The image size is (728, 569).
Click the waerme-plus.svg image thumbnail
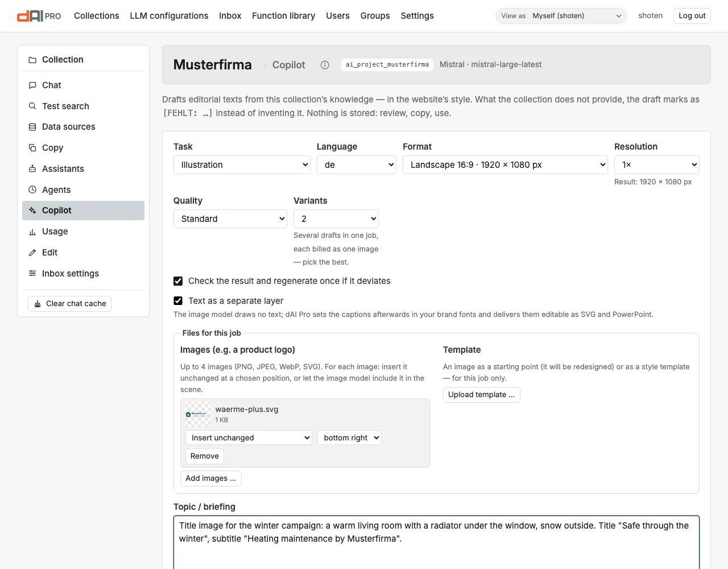(x=198, y=414)
